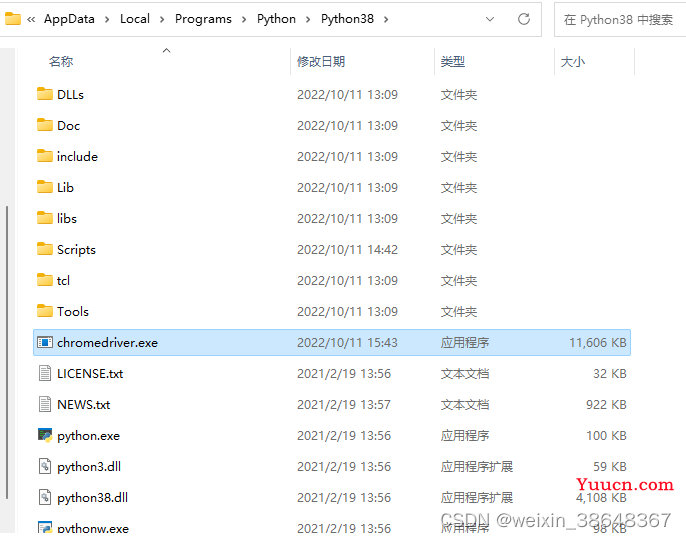Select the Scripts folder icon
The height and width of the screenshot is (539, 686).
pyautogui.click(x=45, y=249)
